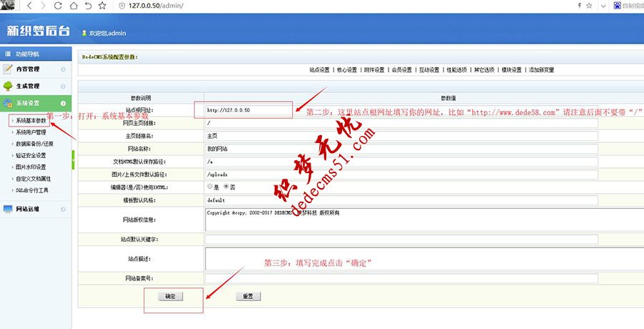Click the 模板默认风格 input field

[x=401, y=200]
